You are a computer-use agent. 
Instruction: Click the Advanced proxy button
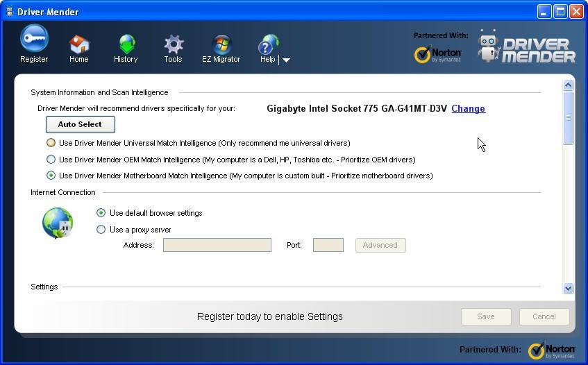tap(380, 245)
